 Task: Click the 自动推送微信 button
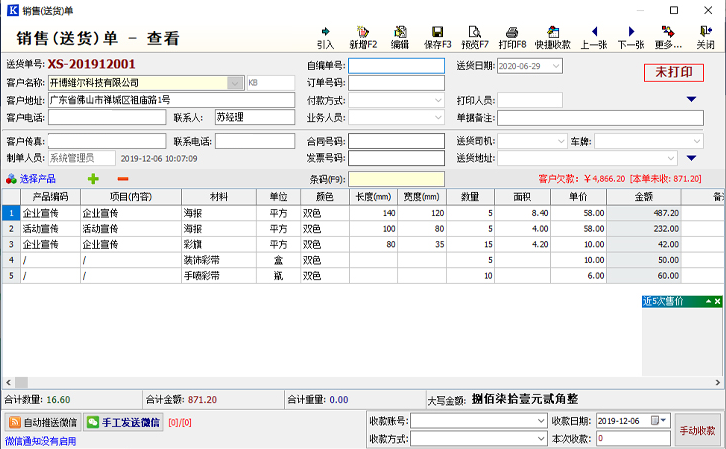point(43,422)
